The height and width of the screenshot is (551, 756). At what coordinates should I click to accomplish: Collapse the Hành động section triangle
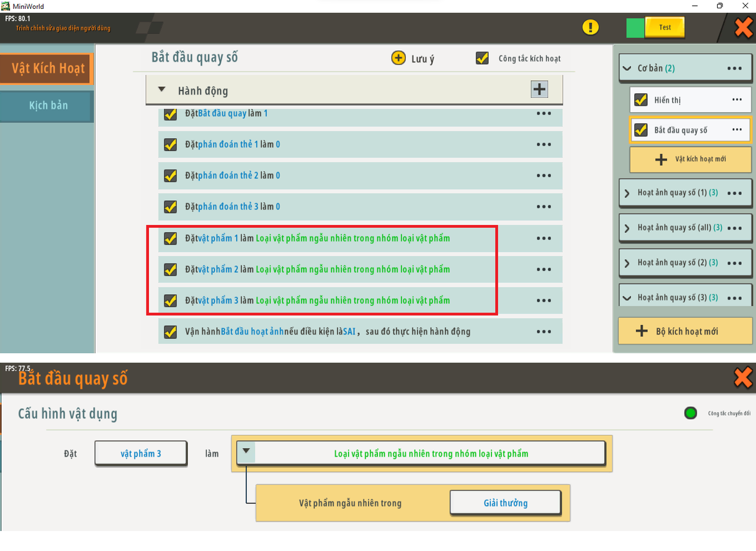pyautogui.click(x=161, y=90)
